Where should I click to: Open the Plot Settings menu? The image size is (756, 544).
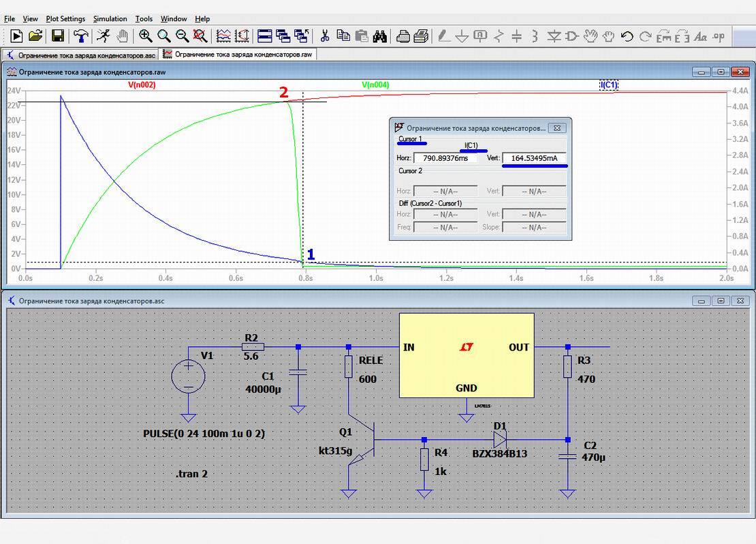[x=65, y=19]
